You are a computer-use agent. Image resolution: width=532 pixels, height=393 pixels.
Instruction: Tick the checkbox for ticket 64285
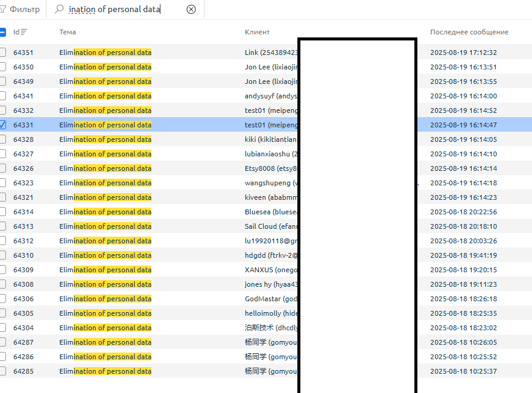click(x=2, y=371)
